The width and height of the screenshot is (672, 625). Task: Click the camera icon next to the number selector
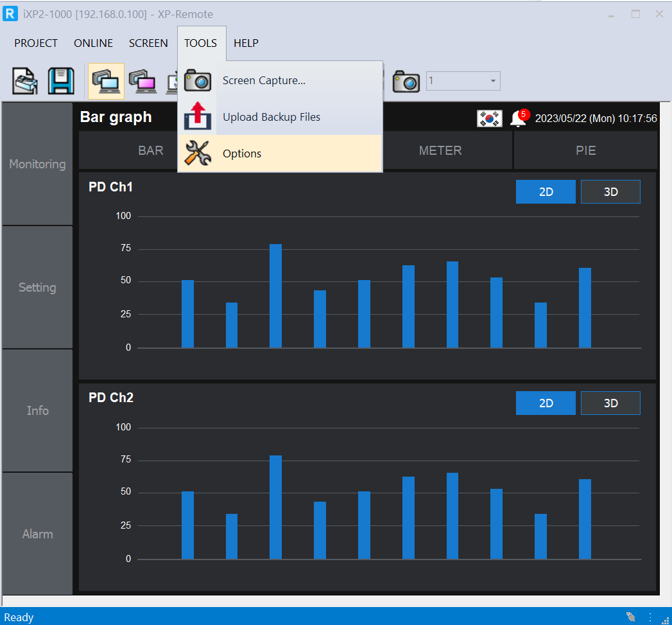pyautogui.click(x=406, y=80)
